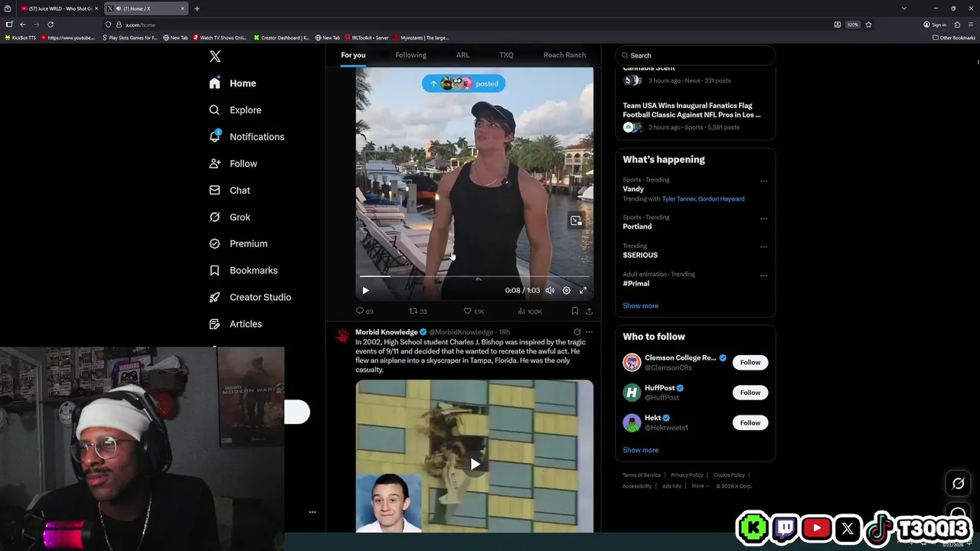Click the new posts 'posted' pill
The height and width of the screenshot is (551, 980).
[463, 83]
